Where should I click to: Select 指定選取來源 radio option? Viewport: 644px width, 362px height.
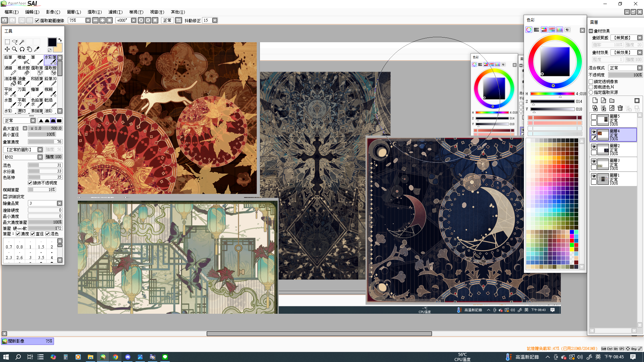[591, 93]
